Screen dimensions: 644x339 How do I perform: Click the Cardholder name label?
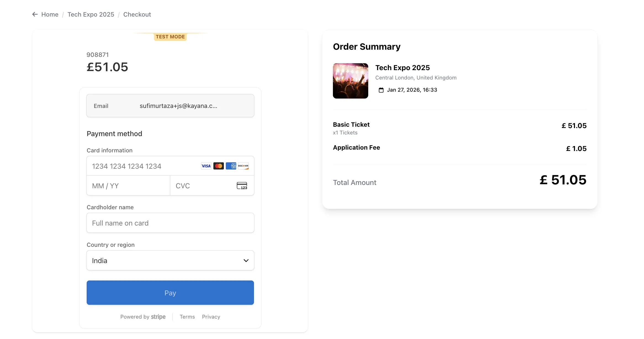coord(110,207)
